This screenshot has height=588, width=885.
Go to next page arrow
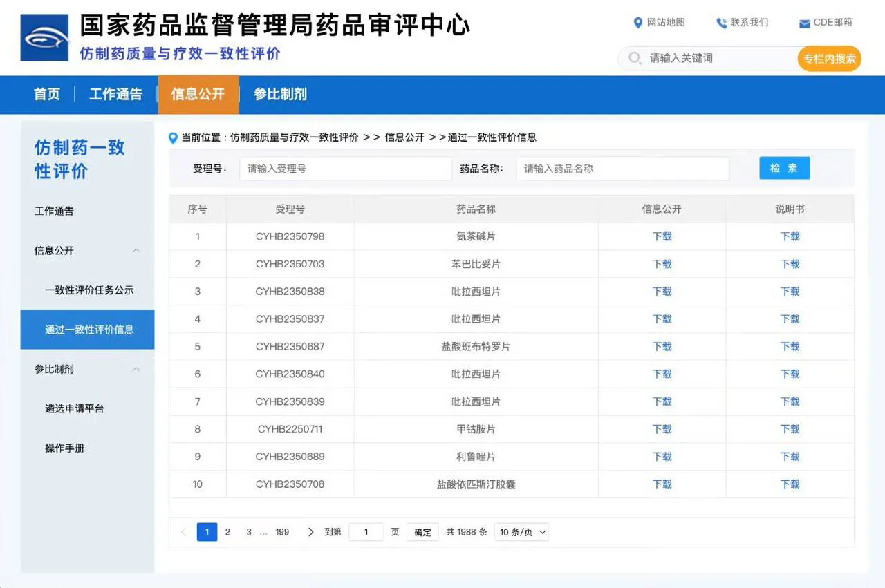[310, 532]
